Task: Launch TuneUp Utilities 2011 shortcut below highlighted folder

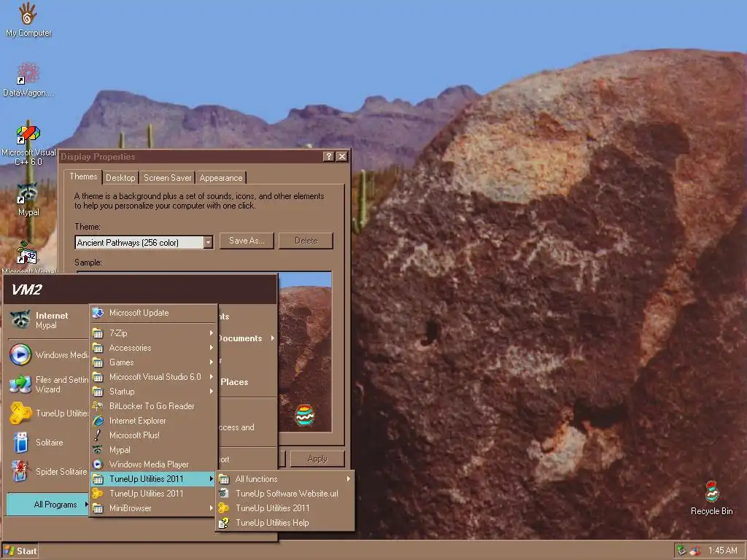Action: click(x=153, y=494)
